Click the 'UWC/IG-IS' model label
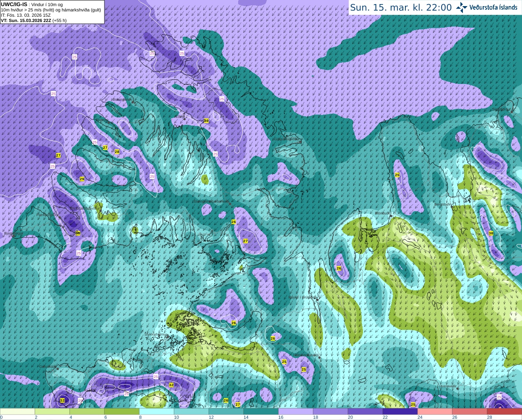The width and height of the screenshot is (522, 420). click(x=14, y=4)
